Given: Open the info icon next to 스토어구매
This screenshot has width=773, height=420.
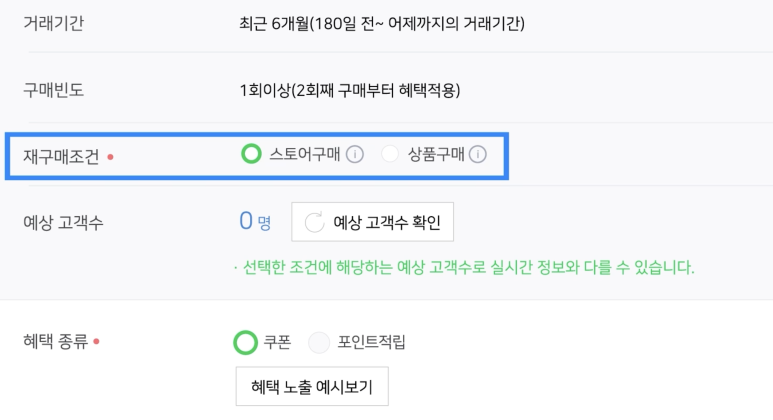Looking at the screenshot, I should coord(354,154).
